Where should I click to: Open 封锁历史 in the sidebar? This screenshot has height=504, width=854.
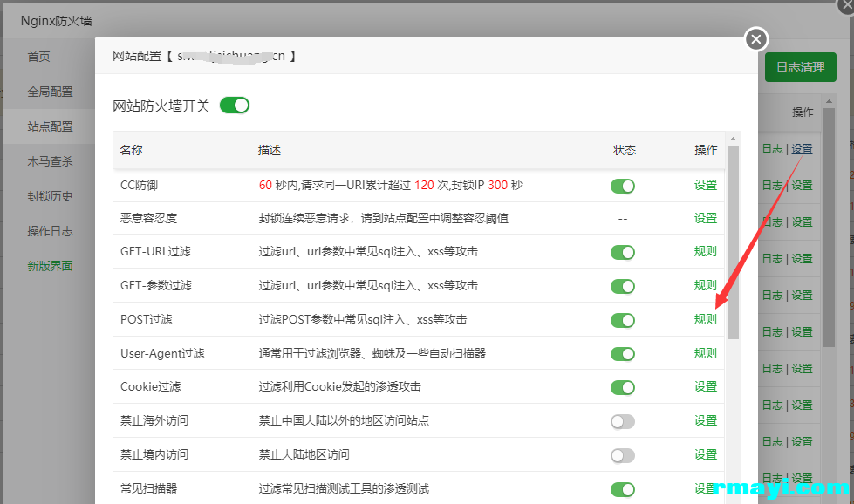(x=50, y=196)
